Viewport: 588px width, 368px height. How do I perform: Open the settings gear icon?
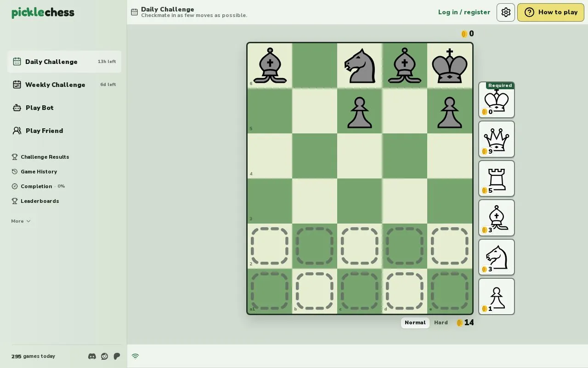[506, 12]
